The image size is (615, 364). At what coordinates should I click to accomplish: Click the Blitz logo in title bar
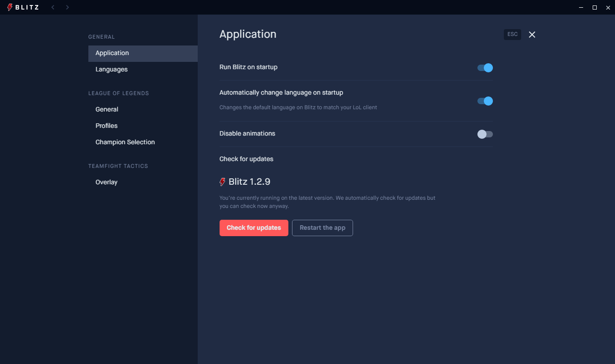23,7
